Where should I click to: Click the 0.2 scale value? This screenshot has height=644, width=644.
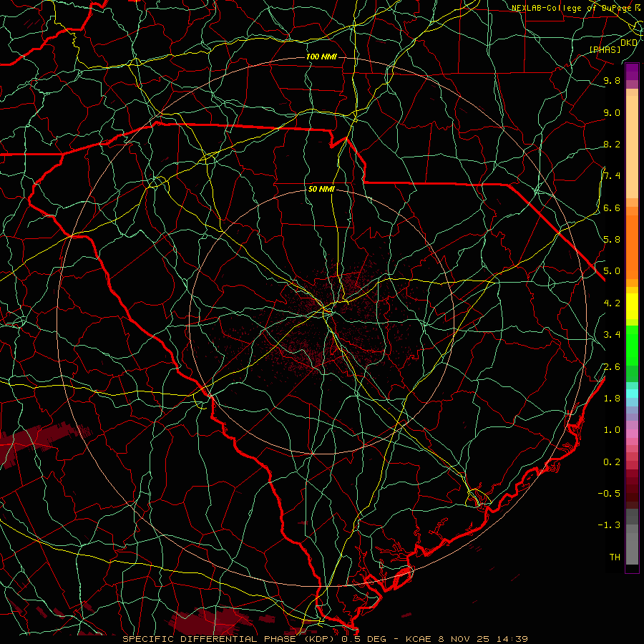[x=612, y=462]
